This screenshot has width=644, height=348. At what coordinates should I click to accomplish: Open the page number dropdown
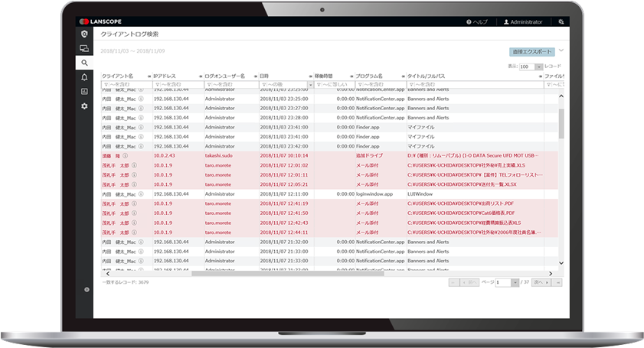coord(515,283)
